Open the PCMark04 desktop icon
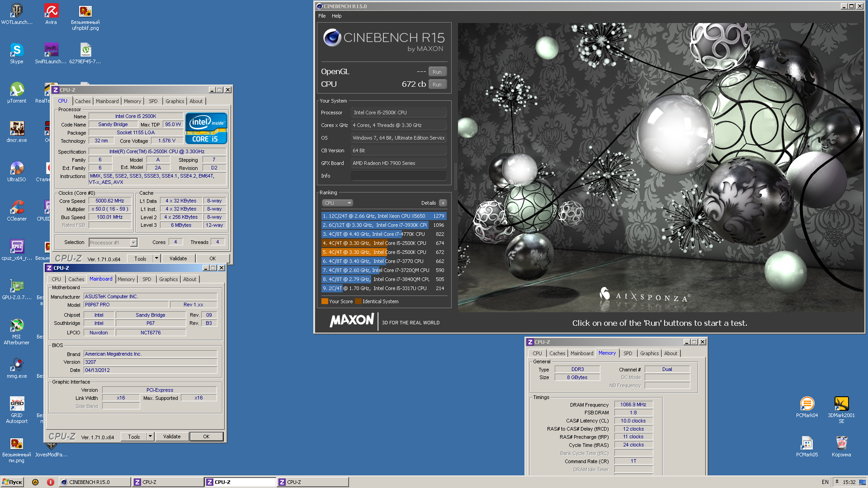Screen dimensions: 868x488 807,407
